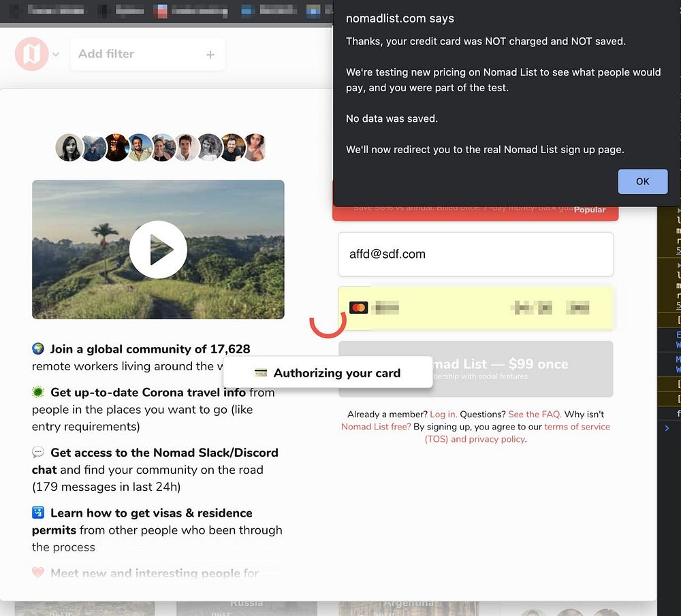Click the blue chevron prompt in the devtools console

[x=667, y=428]
